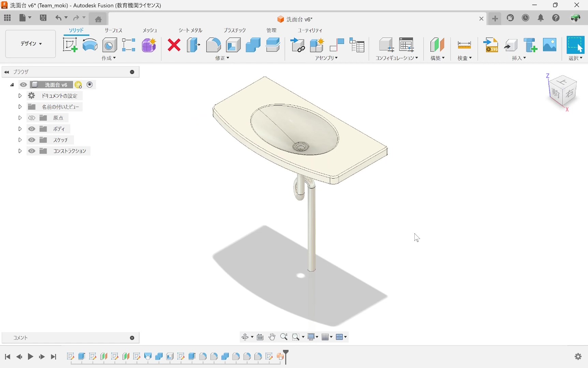The width and height of the screenshot is (588, 368).
Task: Activate the Zoom magnifier tool
Action: (x=284, y=337)
